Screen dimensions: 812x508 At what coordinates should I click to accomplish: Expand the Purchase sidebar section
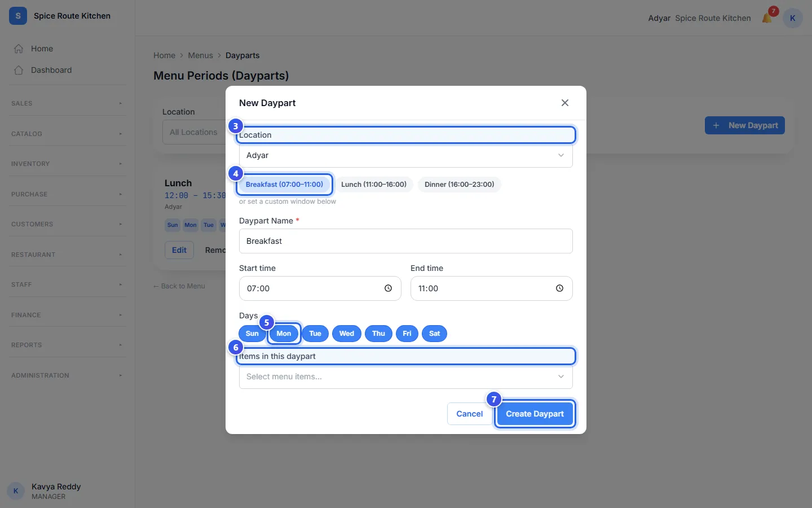coord(68,194)
